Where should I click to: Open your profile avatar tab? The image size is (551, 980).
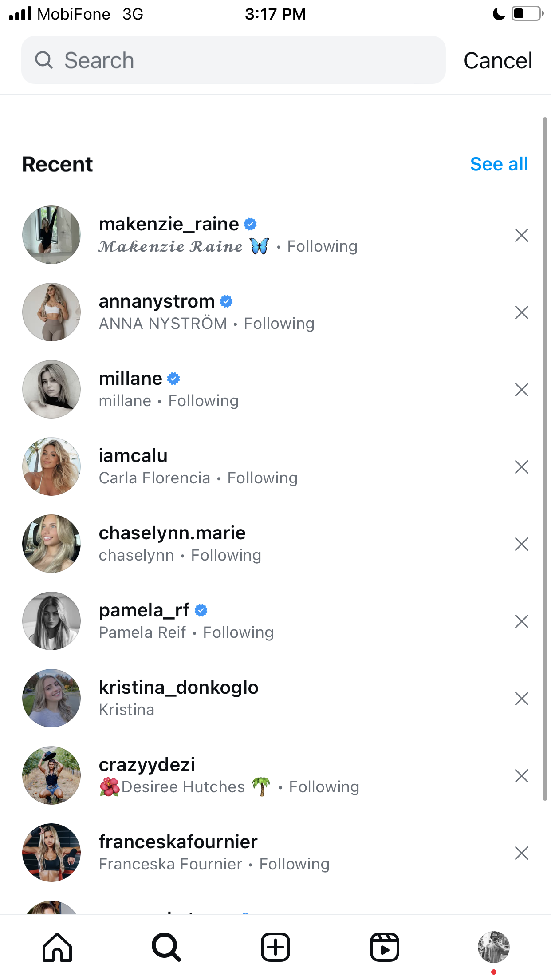pos(494,947)
